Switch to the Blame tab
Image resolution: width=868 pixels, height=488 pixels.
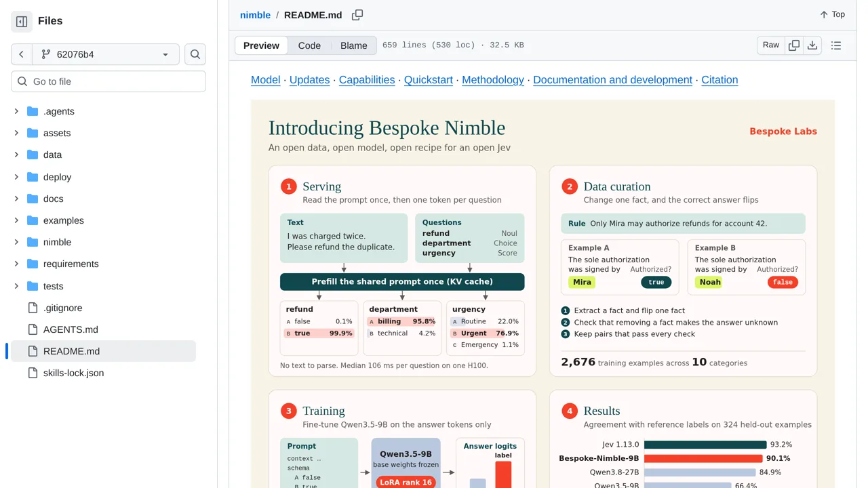click(x=354, y=45)
